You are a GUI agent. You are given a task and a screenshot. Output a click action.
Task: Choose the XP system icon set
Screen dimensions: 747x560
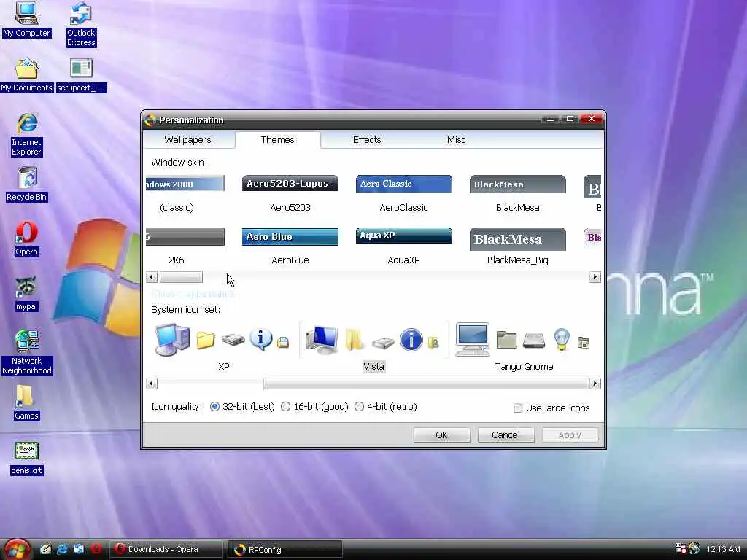click(x=223, y=346)
